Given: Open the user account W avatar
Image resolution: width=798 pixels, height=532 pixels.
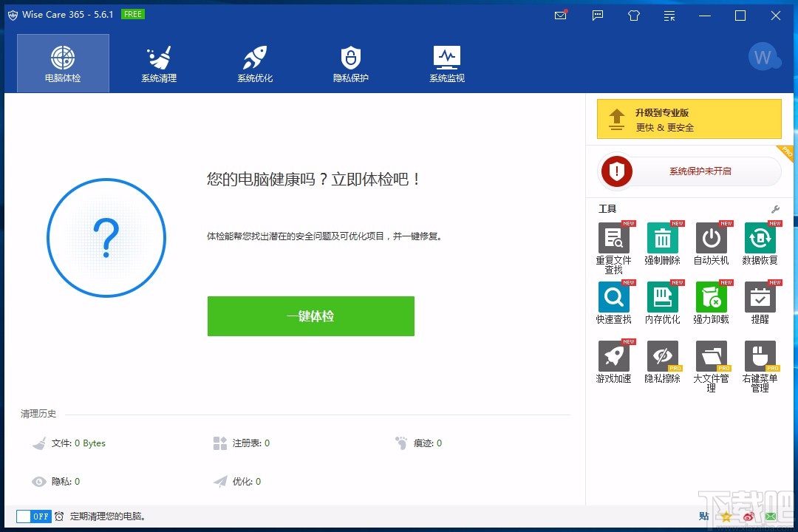Looking at the screenshot, I should pyautogui.click(x=763, y=57).
